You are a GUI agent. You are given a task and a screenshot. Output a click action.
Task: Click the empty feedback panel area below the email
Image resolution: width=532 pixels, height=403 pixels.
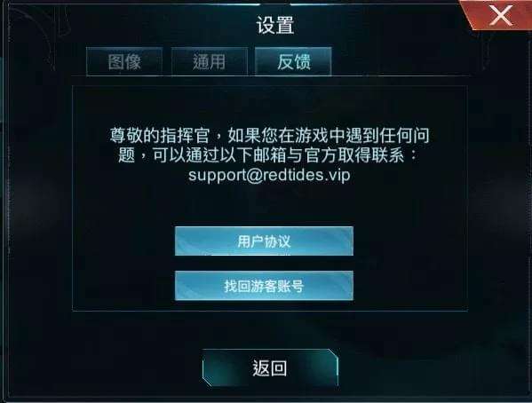[270, 205]
